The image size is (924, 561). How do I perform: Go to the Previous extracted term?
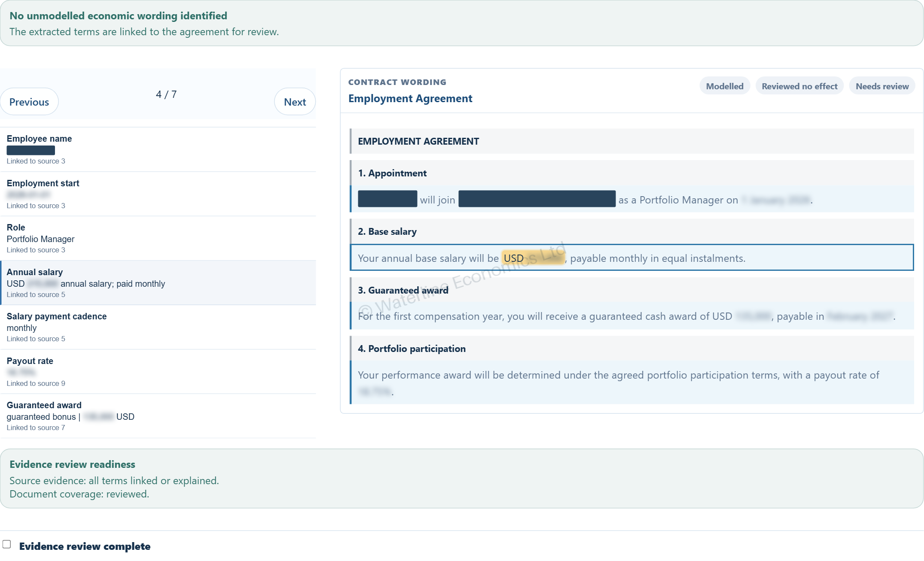click(29, 102)
